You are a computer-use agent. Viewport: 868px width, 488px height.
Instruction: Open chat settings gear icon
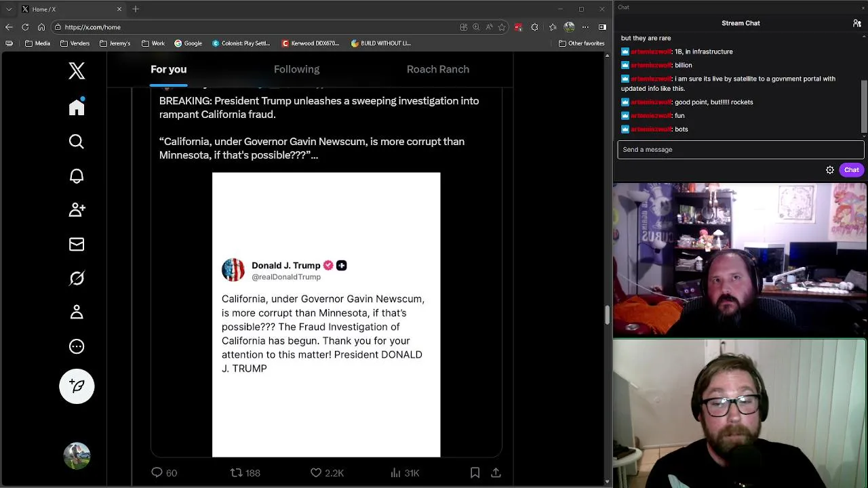coord(830,170)
